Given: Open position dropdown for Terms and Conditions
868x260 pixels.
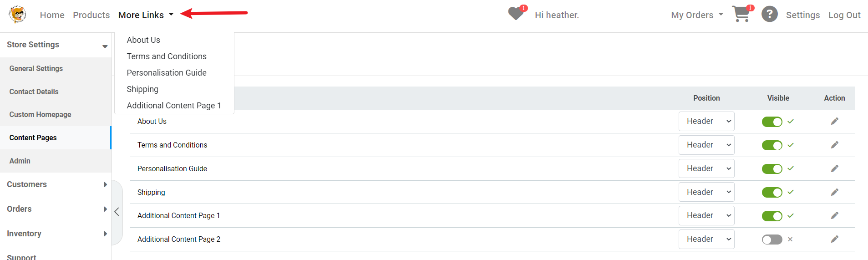Looking at the screenshot, I should pos(706,145).
